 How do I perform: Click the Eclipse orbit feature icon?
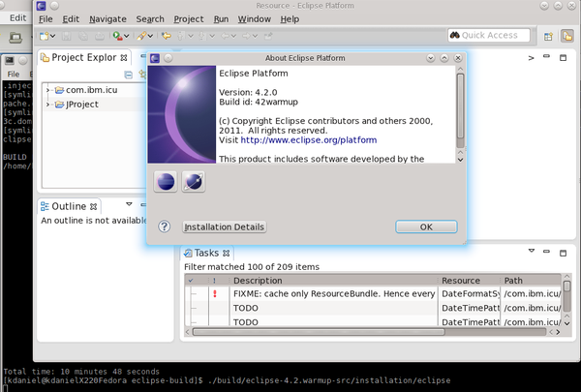pyautogui.click(x=194, y=182)
